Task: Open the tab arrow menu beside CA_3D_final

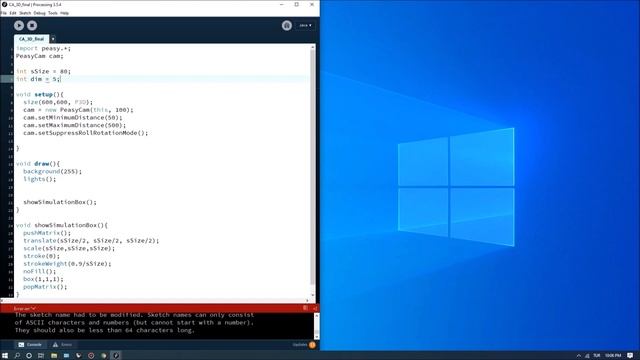Action: [x=53, y=39]
